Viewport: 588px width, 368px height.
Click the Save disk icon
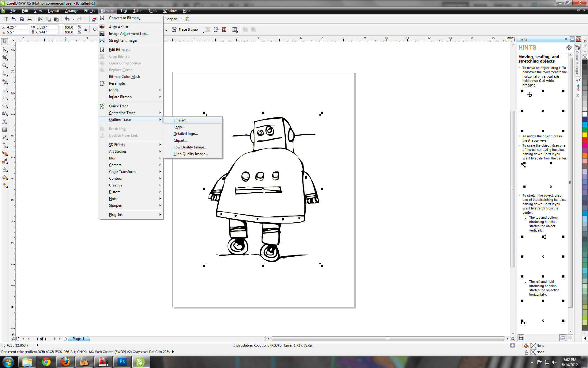[x=21, y=19]
